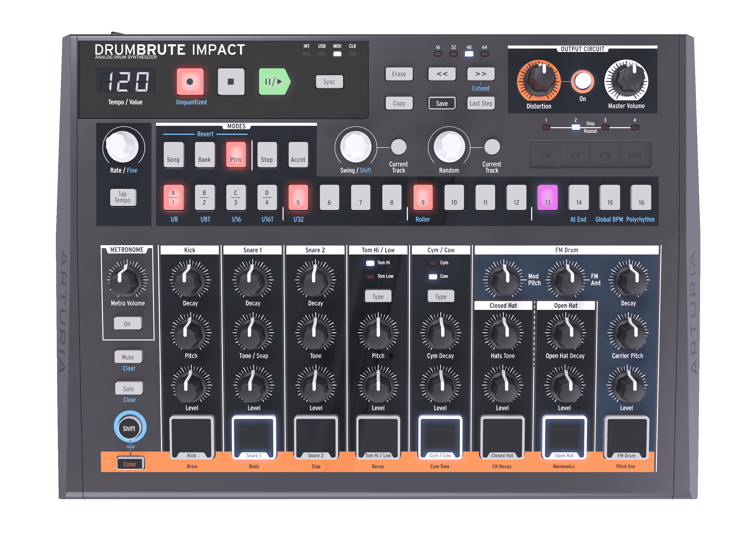The image size is (756, 537).
Task: Start playback with the green Play/Pause button
Action: 274,82
